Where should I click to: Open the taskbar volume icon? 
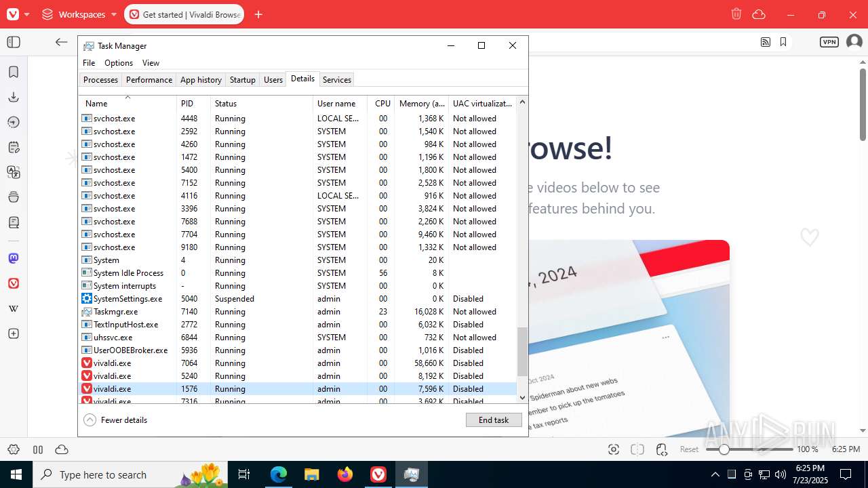point(781,474)
